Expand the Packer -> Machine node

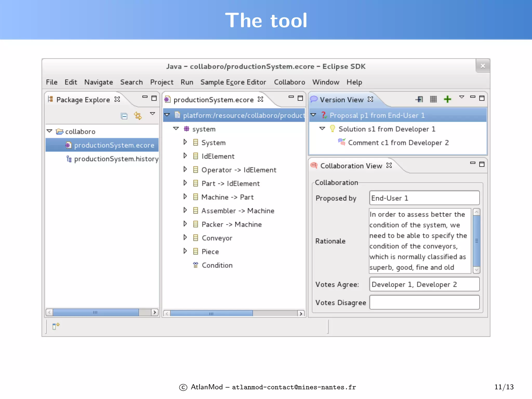coord(185,224)
